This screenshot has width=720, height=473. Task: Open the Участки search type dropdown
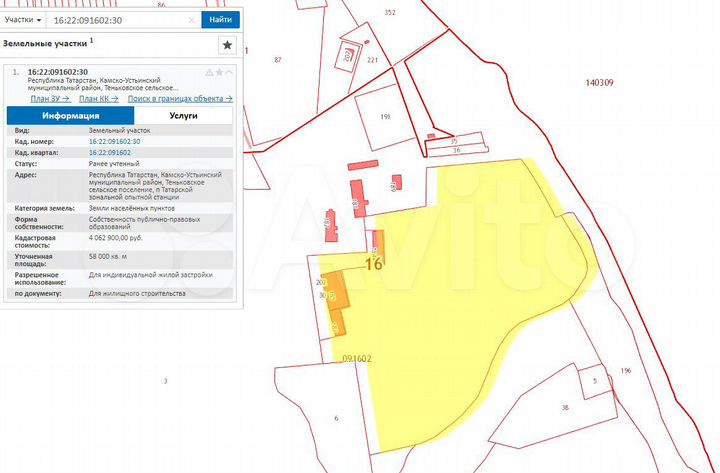pos(24,20)
